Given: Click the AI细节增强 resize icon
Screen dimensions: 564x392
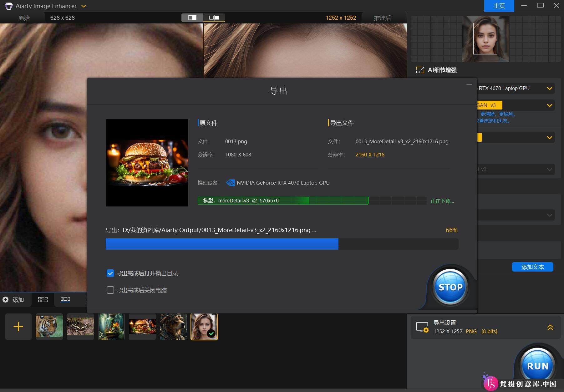Looking at the screenshot, I should pyautogui.click(x=420, y=70).
